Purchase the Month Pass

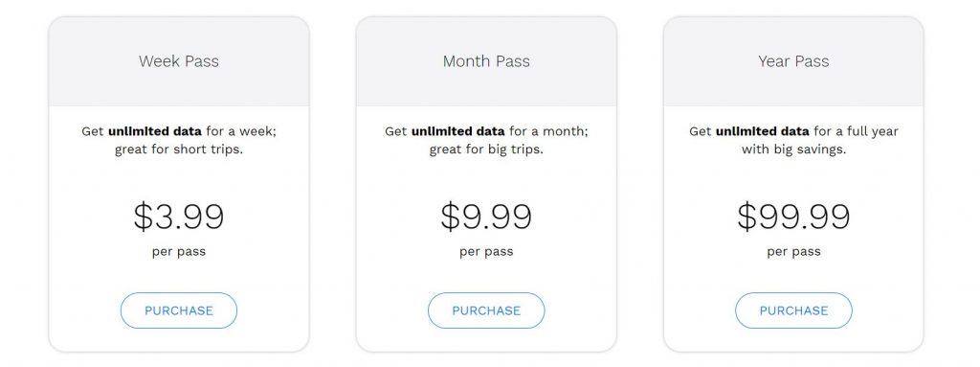click(x=486, y=310)
